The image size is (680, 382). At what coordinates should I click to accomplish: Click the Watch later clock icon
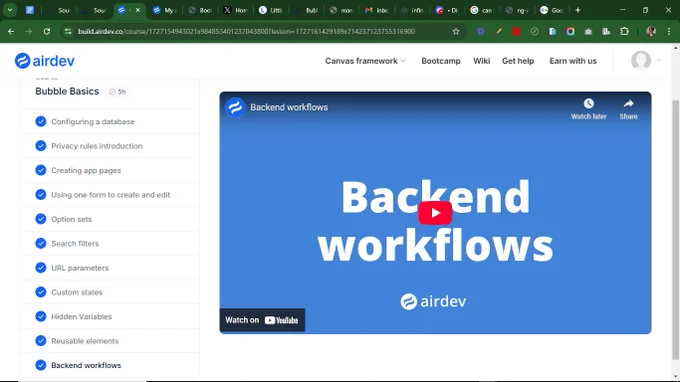[x=588, y=104]
